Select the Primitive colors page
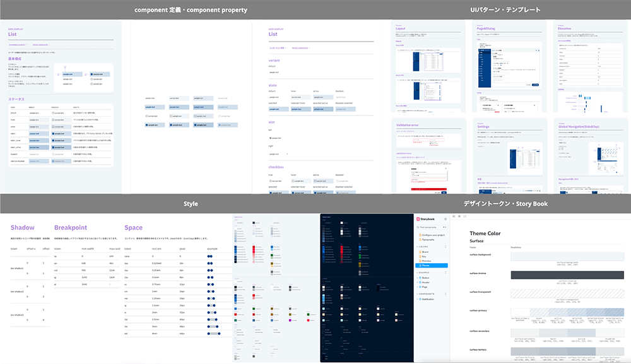This screenshot has width=631, height=364. (x=426, y=261)
